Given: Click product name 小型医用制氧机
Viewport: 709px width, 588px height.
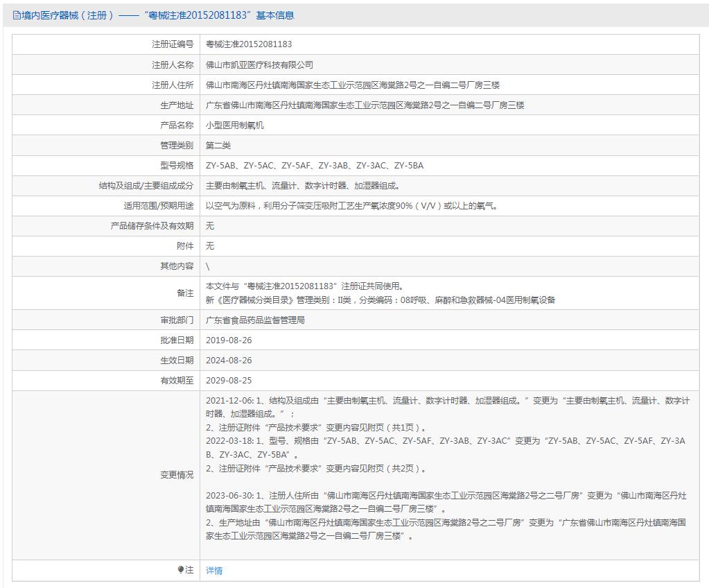Looking at the screenshot, I should click(235, 126).
